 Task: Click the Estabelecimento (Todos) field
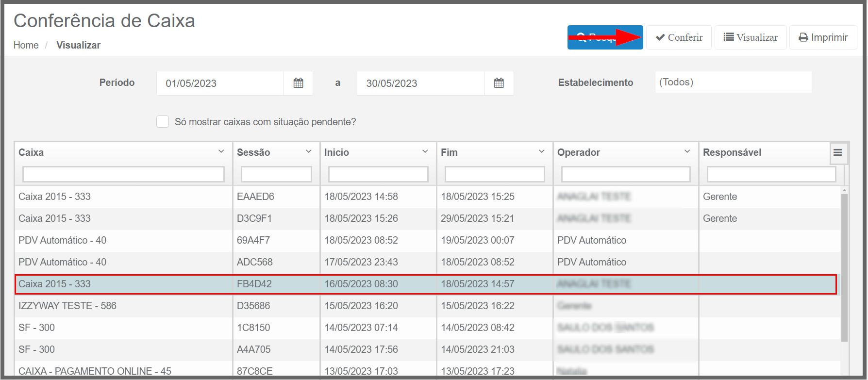[x=733, y=82]
